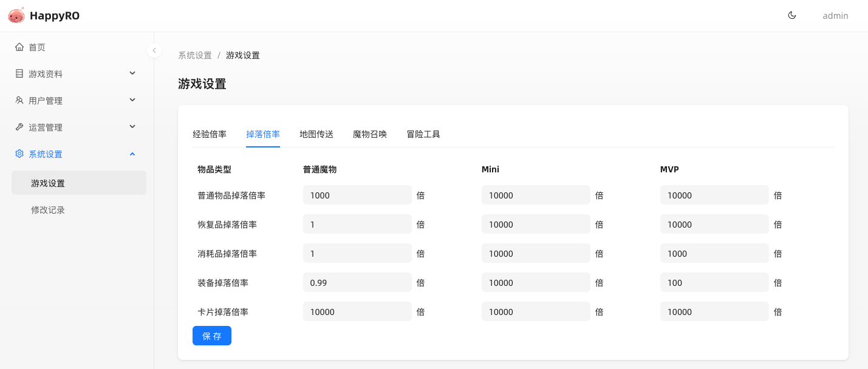Click the HappyRO pink mascot logo
Image resolution: width=868 pixels, height=369 pixels.
click(16, 16)
